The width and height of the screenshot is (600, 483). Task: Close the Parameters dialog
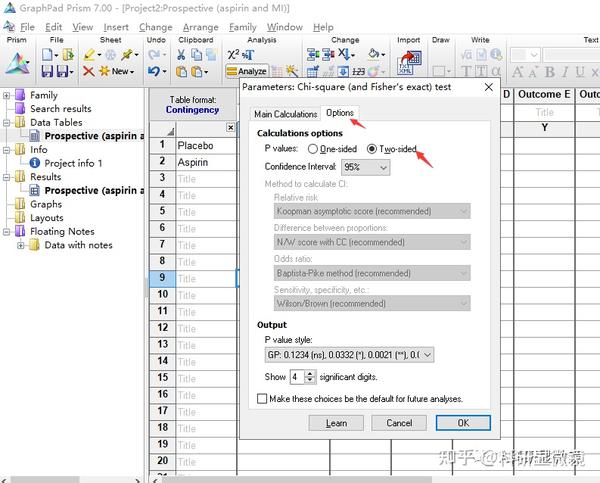tap(489, 87)
